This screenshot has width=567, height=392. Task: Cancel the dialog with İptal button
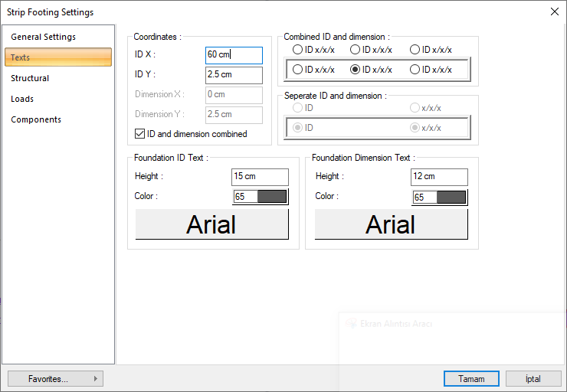533,379
